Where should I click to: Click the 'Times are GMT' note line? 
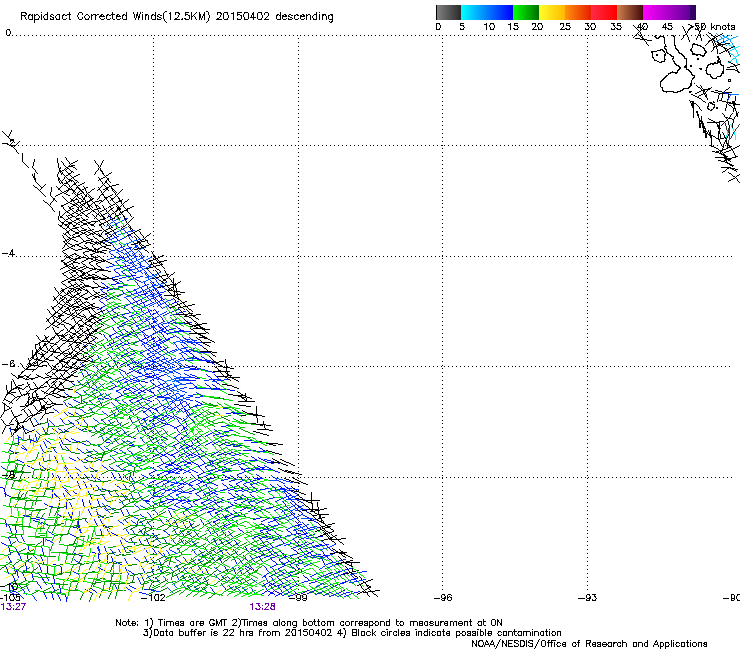[x=309, y=623]
